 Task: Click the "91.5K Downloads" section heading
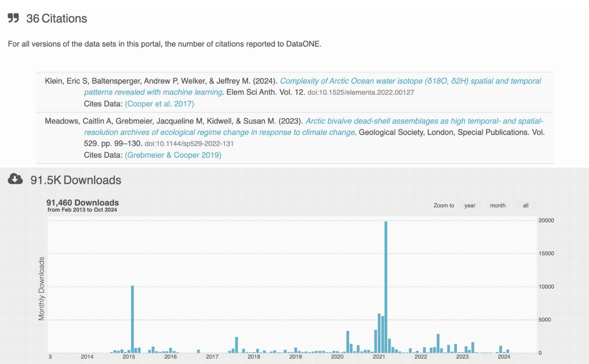pyautogui.click(x=75, y=180)
